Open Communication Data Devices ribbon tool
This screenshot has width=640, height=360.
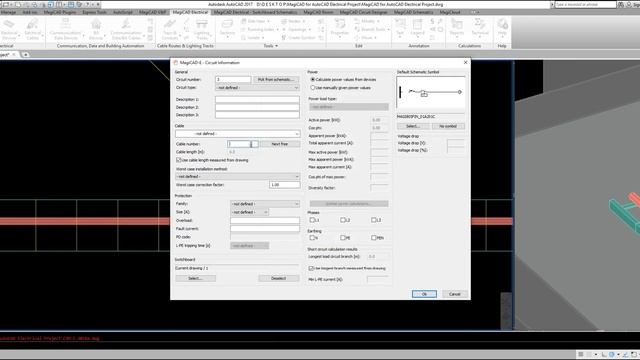coord(66,29)
